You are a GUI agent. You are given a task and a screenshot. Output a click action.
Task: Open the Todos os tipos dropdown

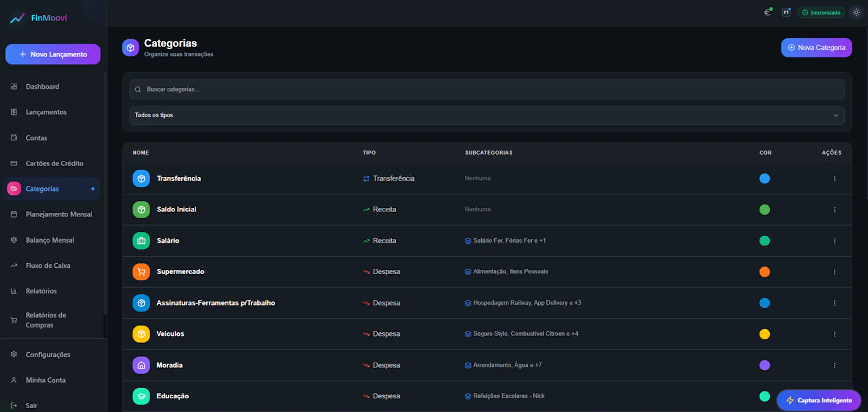point(487,116)
